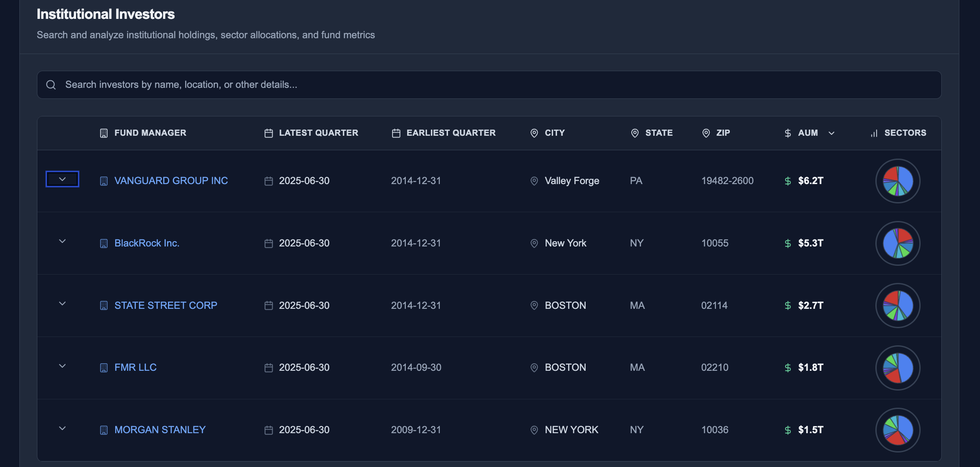
Task: Click the calendar icon in Latest Quarter header
Action: [268, 132]
